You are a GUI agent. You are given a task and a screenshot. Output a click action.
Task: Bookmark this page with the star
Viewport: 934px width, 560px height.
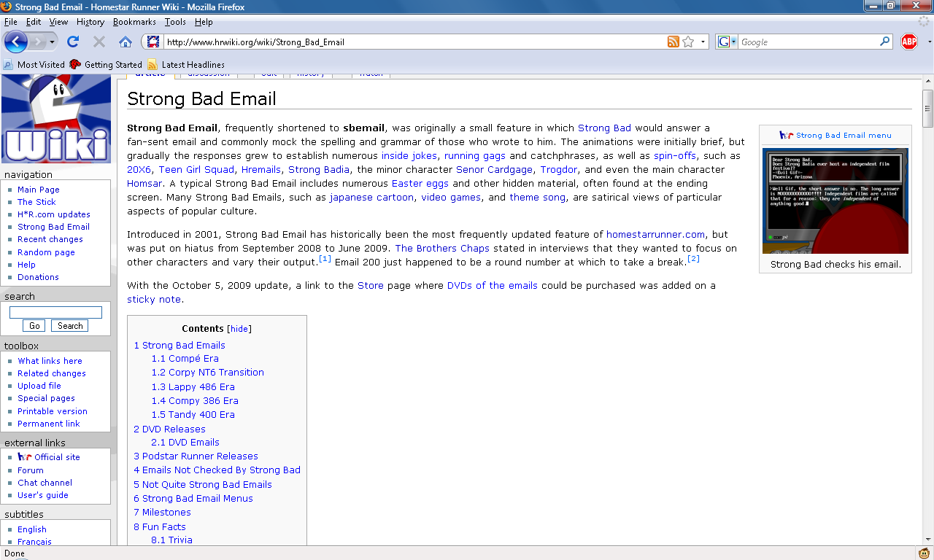688,42
